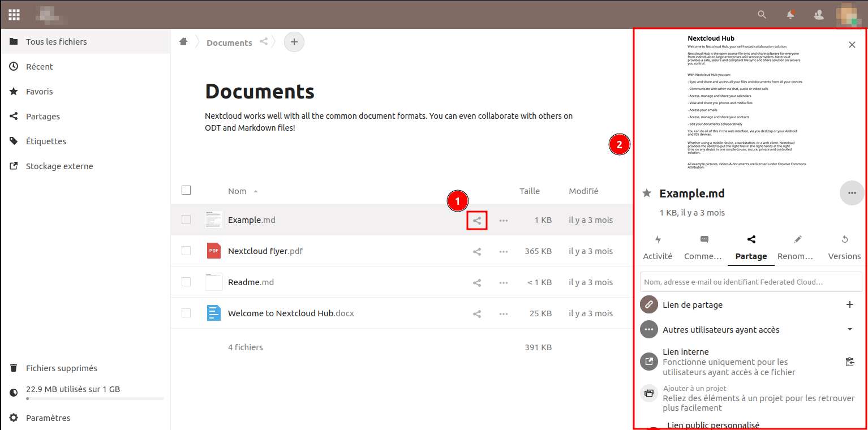Open Paramètres at the sidebar bottom

(85, 418)
